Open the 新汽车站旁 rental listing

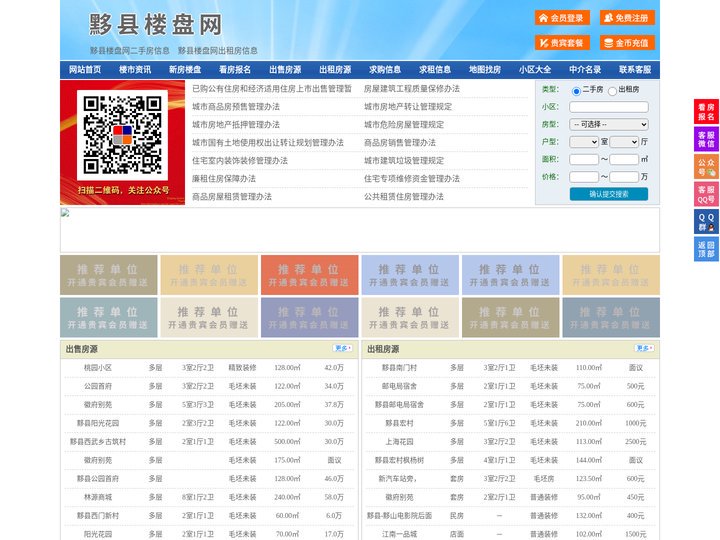coord(398,478)
